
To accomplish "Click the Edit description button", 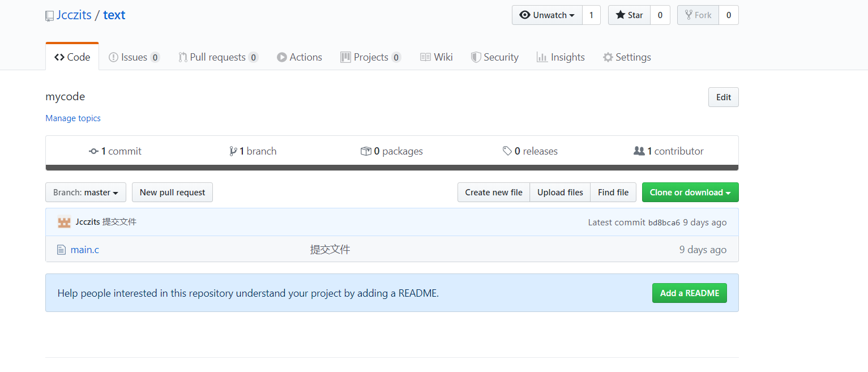I will pyautogui.click(x=724, y=97).
